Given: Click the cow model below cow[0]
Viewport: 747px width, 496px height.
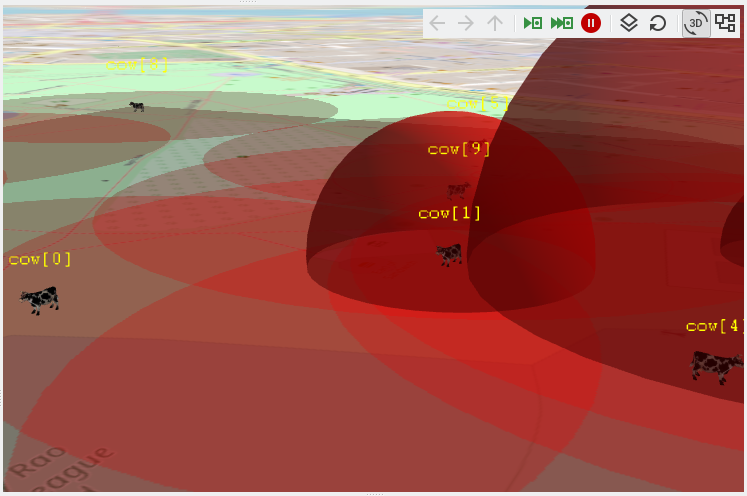Looking at the screenshot, I should point(40,300).
